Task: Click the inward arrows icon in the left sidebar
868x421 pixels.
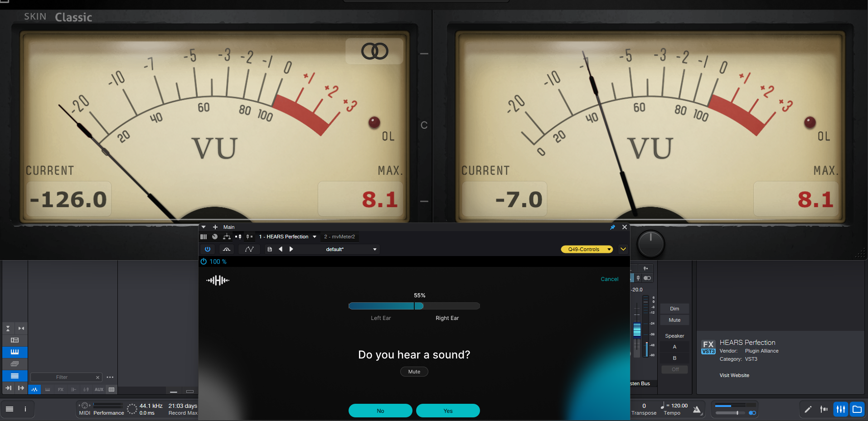Action: tap(21, 328)
